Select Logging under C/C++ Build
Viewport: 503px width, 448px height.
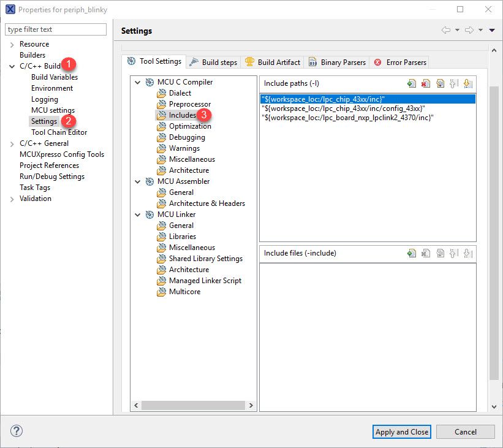click(45, 99)
